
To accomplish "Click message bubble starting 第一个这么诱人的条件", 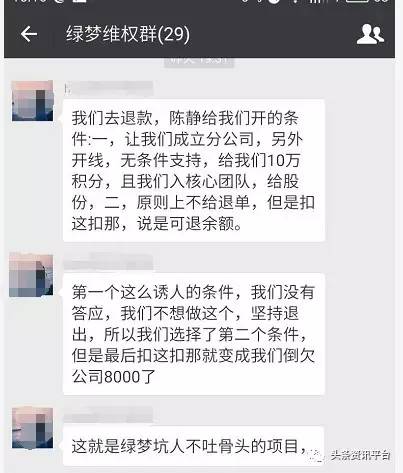I will [193, 334].
